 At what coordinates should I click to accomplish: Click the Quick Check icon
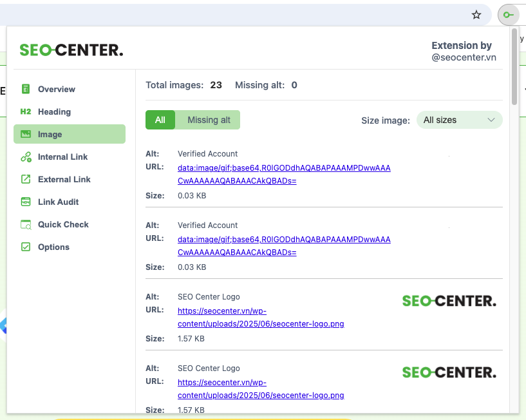click(26, 224)
